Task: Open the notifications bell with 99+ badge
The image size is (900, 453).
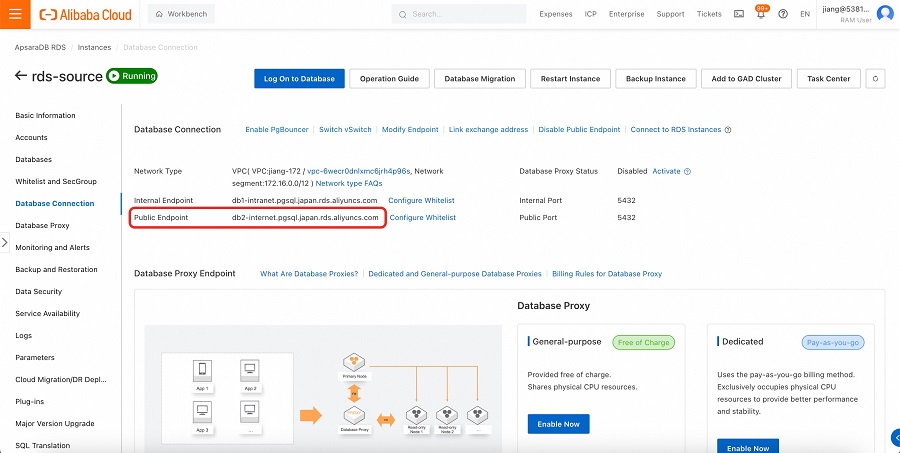Action: point(760,14)
